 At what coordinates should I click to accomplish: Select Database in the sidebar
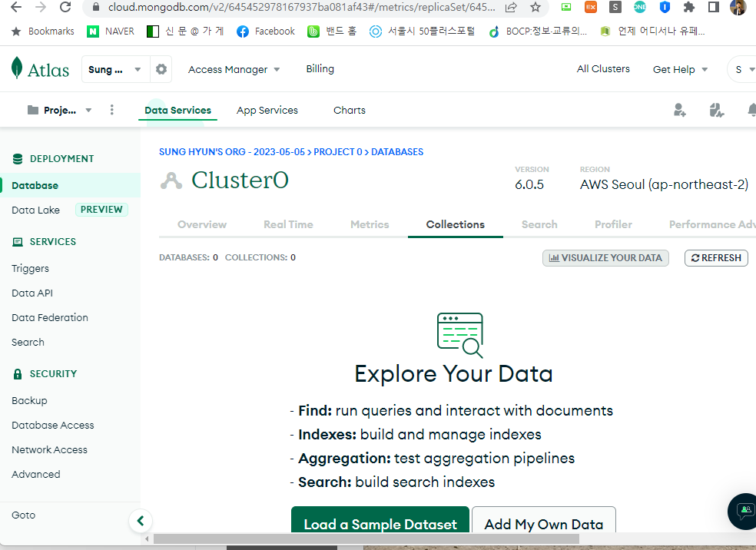[x=71, y=185]
